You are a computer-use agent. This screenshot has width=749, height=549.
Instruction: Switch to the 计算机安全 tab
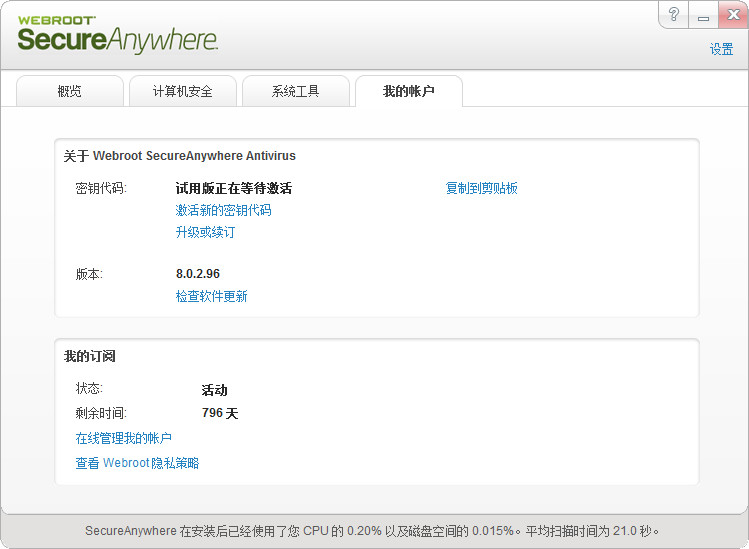[183, 91]
